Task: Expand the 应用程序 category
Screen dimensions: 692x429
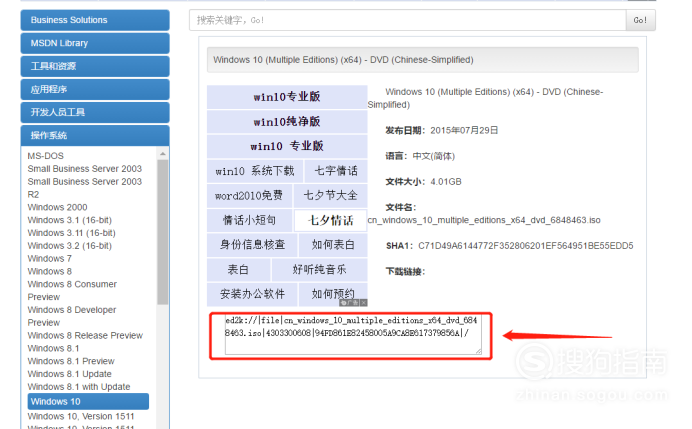Action: 95,89
